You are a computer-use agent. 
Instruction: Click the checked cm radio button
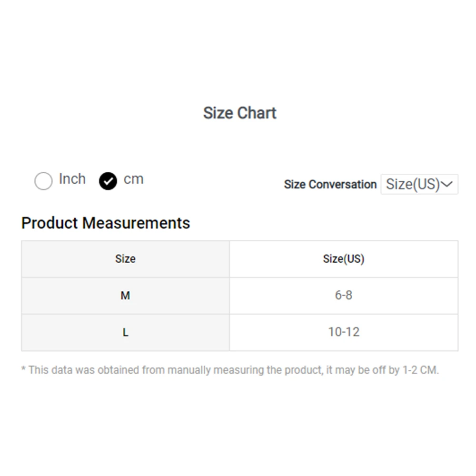click(x=108, y=181)
